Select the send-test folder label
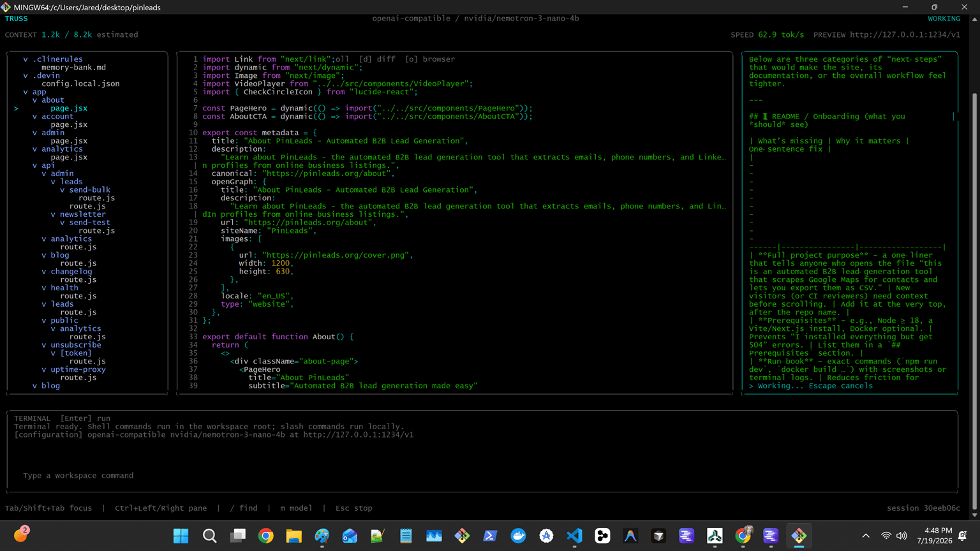This screenshot has width=980, height=551. click(89, 223)
